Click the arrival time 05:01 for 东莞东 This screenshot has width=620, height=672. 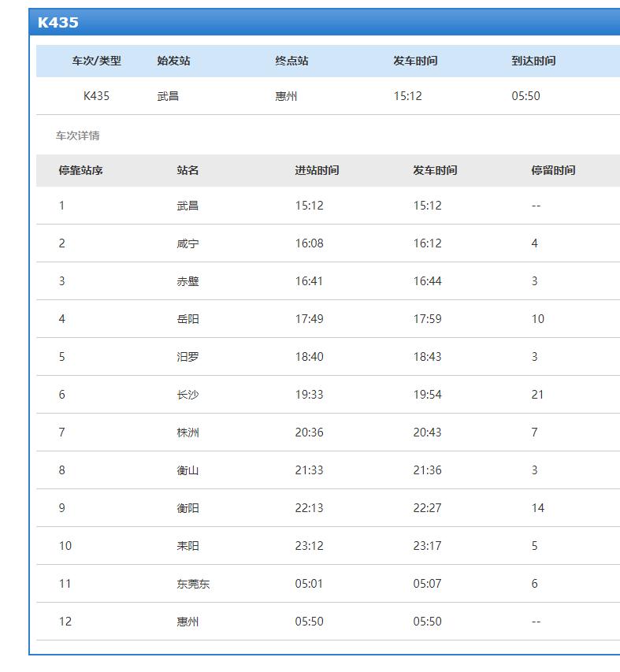(309, 584)
